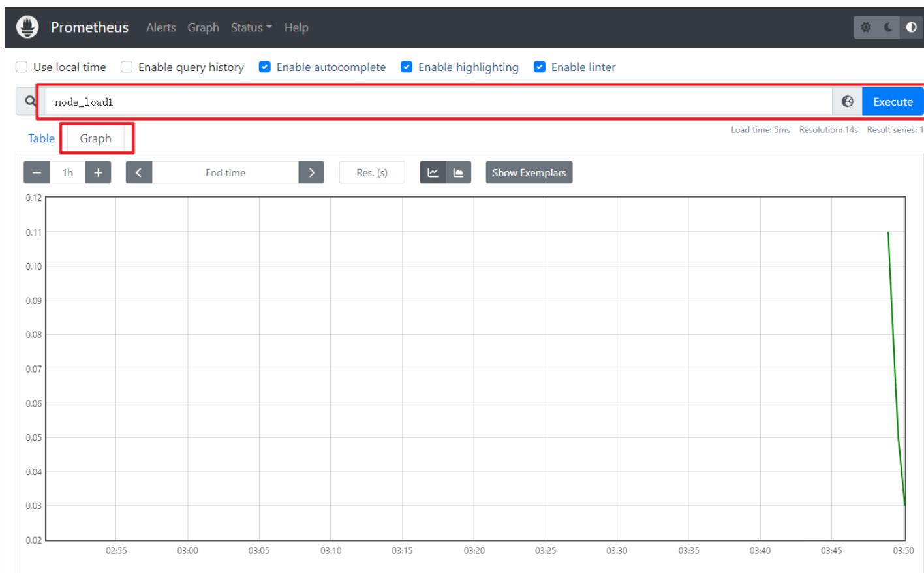Click the 1h range duration field
This screenshot has height=573, width=924.
tap(68, 173)
